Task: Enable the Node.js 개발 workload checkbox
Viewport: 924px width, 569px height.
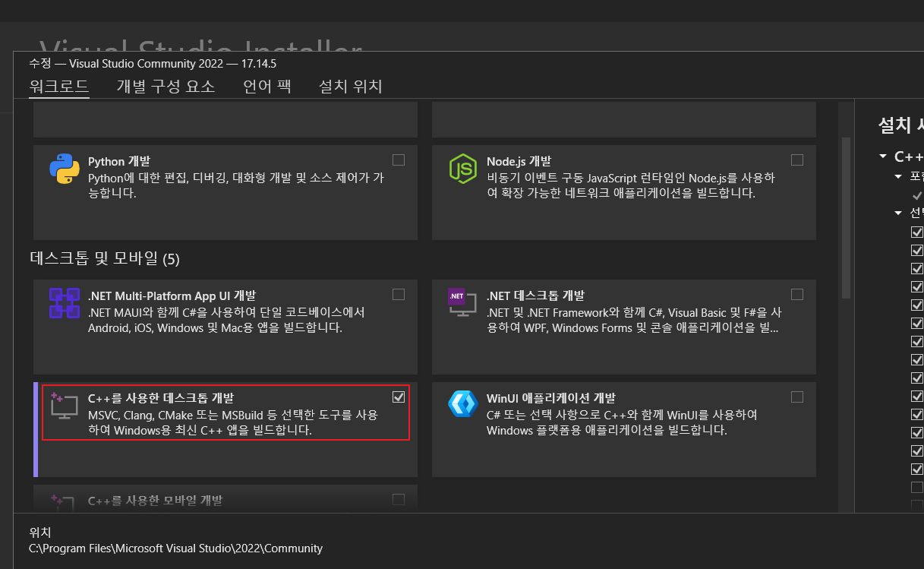Action: point(796,160)
